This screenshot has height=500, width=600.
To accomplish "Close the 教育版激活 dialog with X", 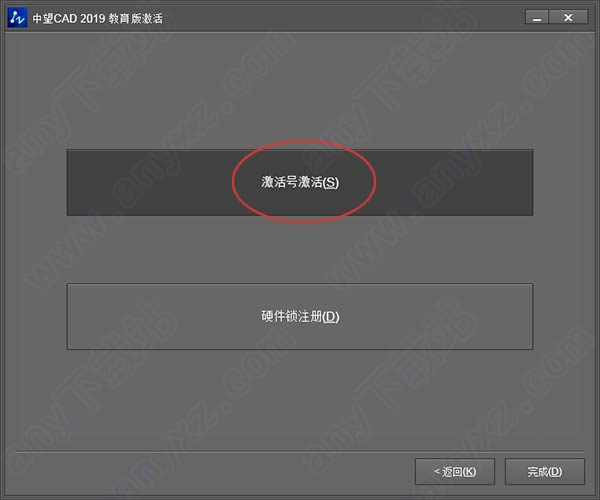I will click(569, 18).
